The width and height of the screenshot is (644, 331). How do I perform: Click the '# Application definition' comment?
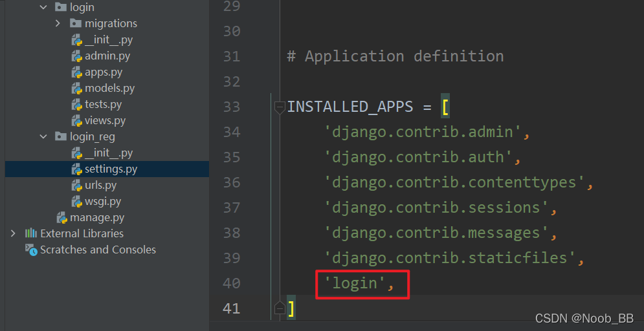[x=395, y=56]
